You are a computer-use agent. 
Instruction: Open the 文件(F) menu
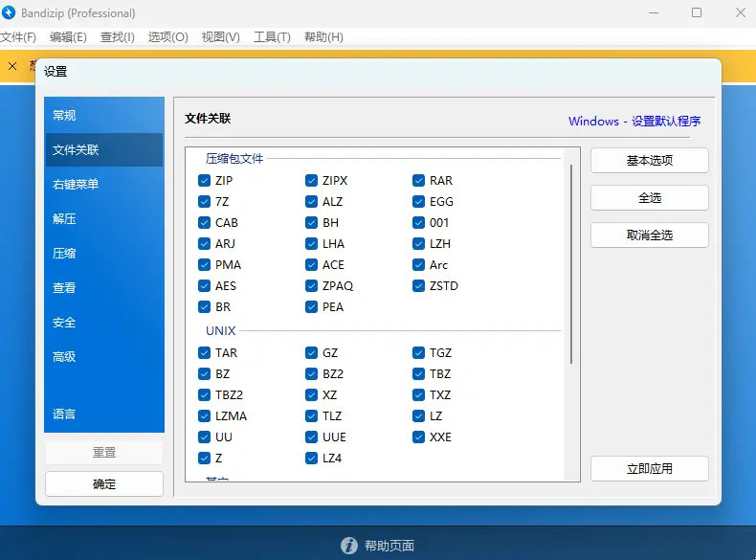click(18, 37)
